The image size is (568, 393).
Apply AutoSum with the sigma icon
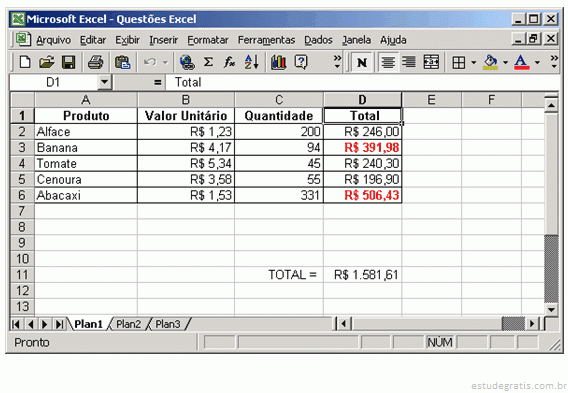pyautogui.click(x=208, y=62)
